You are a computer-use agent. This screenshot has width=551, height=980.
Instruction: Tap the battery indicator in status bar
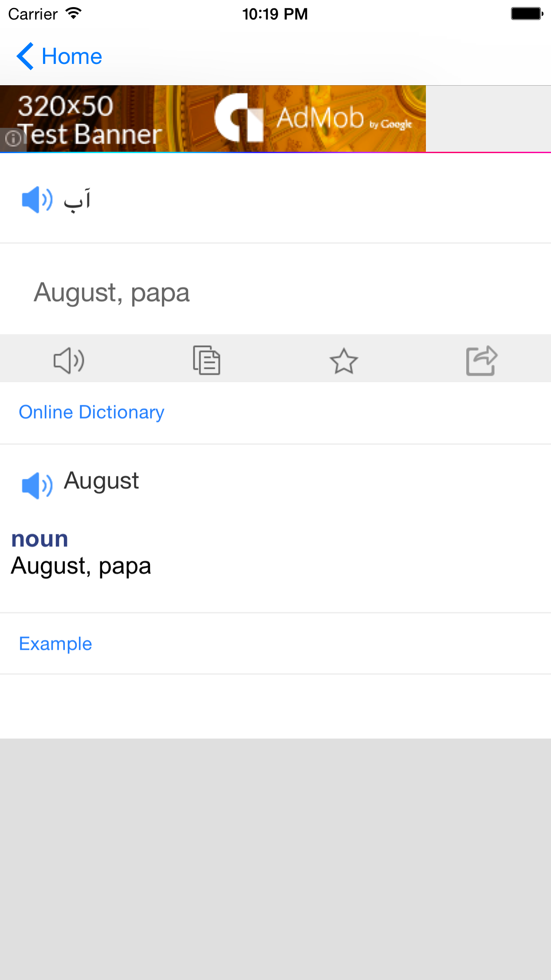pyautogui.click(x=527, y=14)
